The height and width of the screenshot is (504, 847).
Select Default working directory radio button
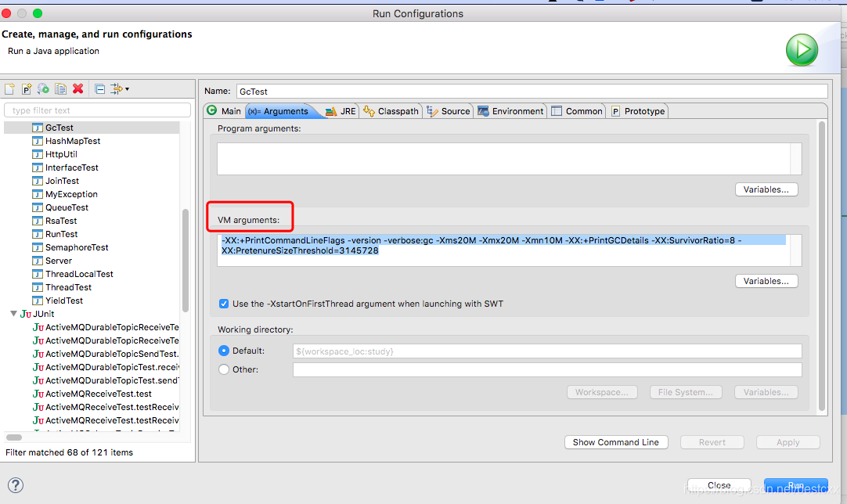[224, 351]
